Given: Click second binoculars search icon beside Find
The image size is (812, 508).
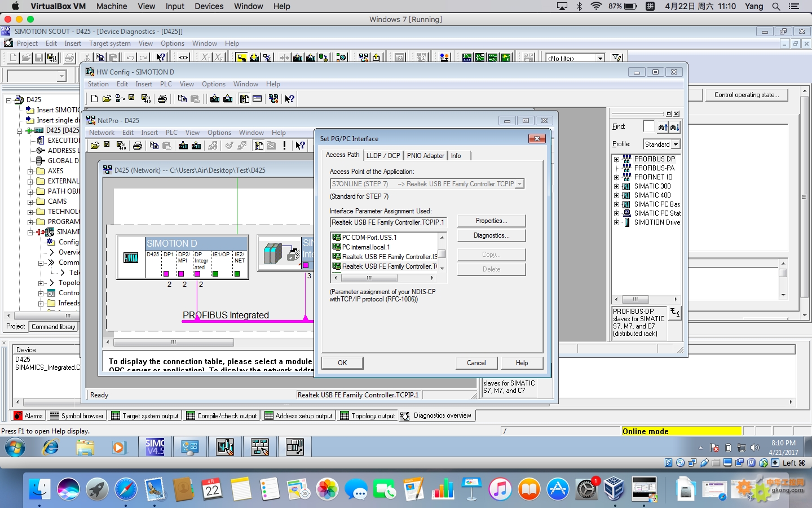Looking at the screenshot, I should tap(675, 127).
